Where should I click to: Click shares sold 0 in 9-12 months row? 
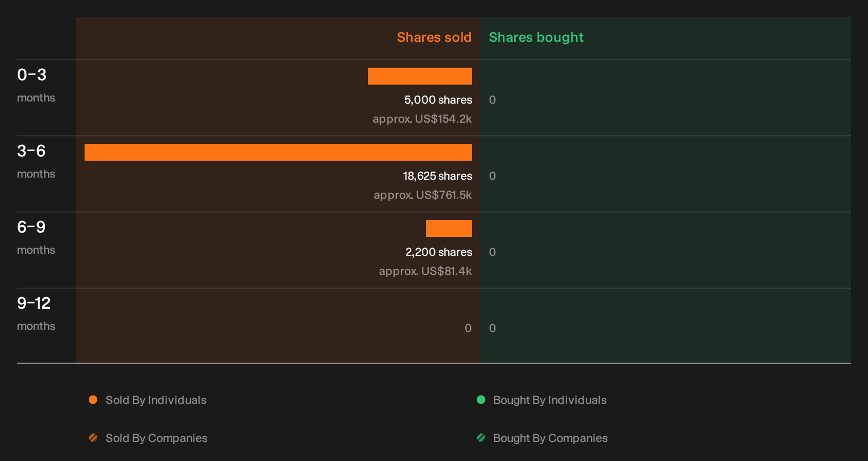[x=468, y=328]
